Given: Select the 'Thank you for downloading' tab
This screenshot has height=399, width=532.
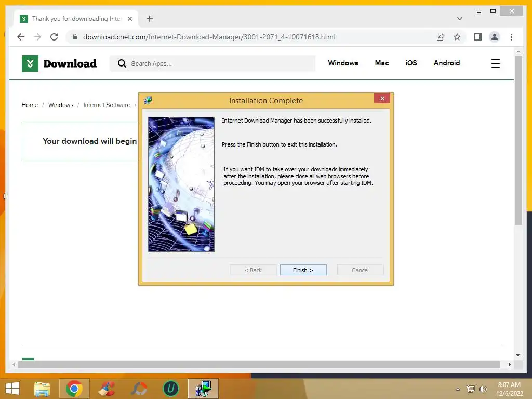Looking at the screenshot, I should point(76,19).
